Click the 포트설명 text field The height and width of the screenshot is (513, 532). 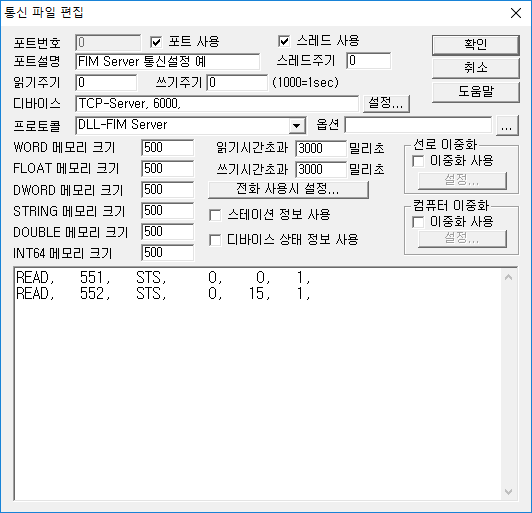click(x=168, y=62)
